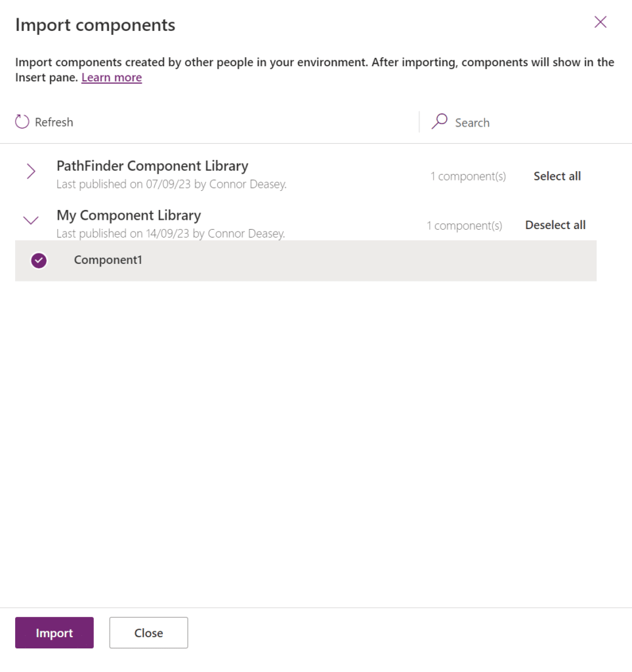
Task: Click the open chevron beside My Component Library
Action: (x=30, y=220)
